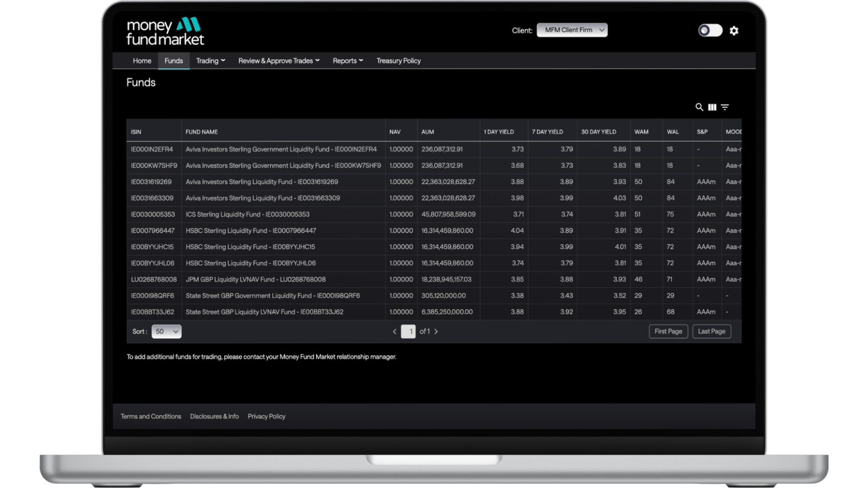Click the page number input field
This screenshot has width=868, height=488.
pyautogui.click(x=408, y=332)
